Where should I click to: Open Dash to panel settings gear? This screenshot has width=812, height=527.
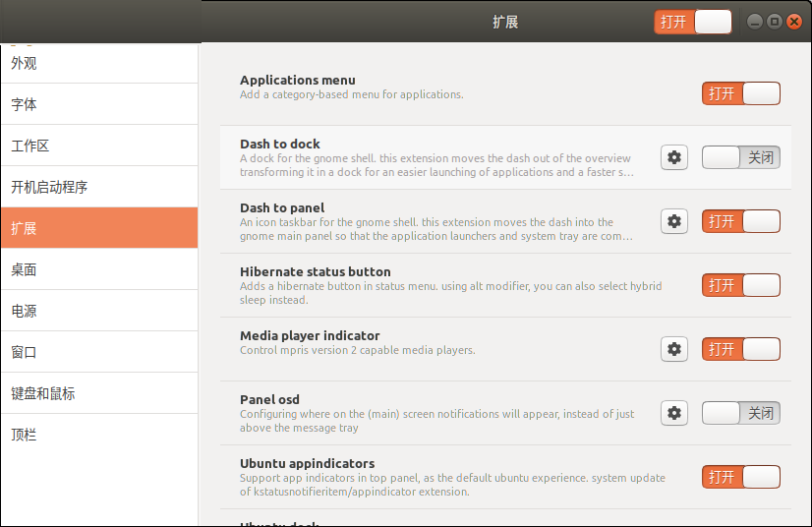point(674,221)
